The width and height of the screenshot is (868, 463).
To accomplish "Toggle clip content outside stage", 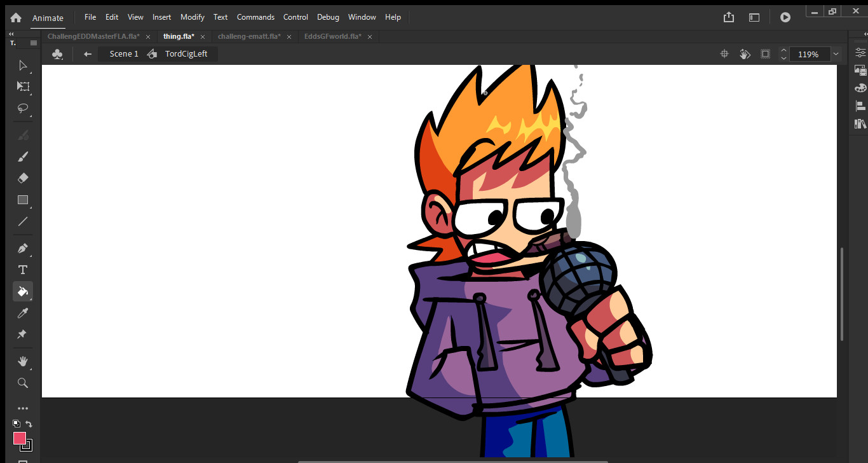I will 766,54.
